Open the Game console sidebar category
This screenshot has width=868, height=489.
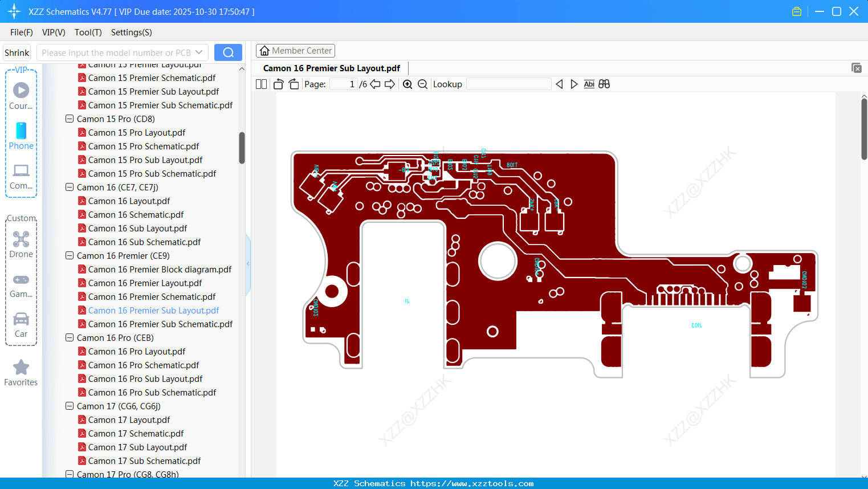pyautogui.click(x=21, y=285)
